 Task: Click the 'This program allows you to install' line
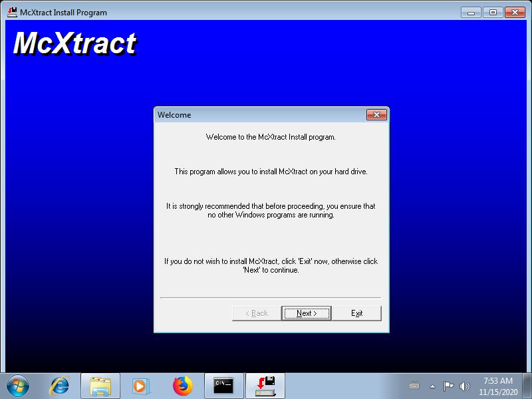pyautogui.click(x=271, y=172)
